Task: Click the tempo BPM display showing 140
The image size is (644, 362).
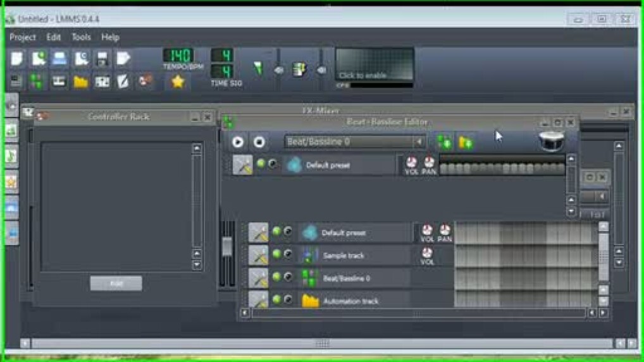Action: coord(178,56)
